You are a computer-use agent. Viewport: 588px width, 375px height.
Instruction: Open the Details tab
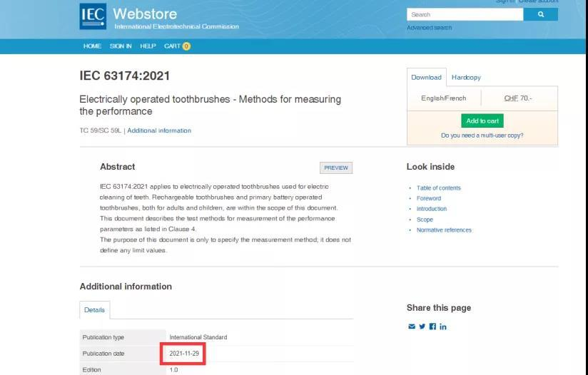(x=94, y=310)
